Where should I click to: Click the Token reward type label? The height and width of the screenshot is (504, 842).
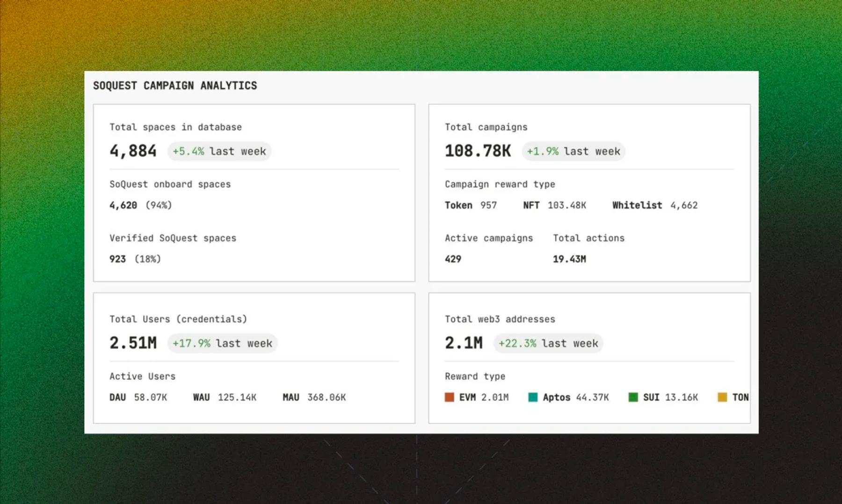pyautogui.click(x=458, y=205)
